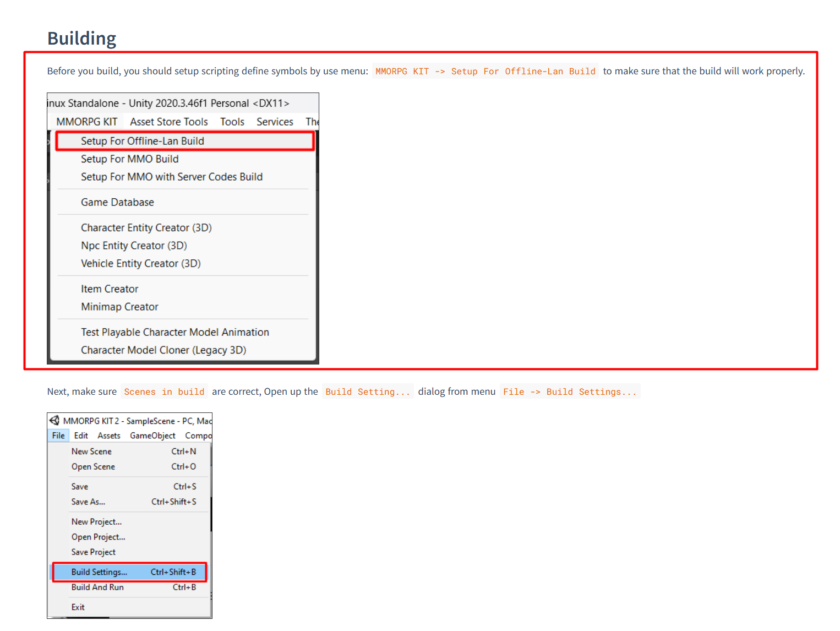Select Setup For MMO Build
Screen dimensions: 840x631
pos(130,159)
